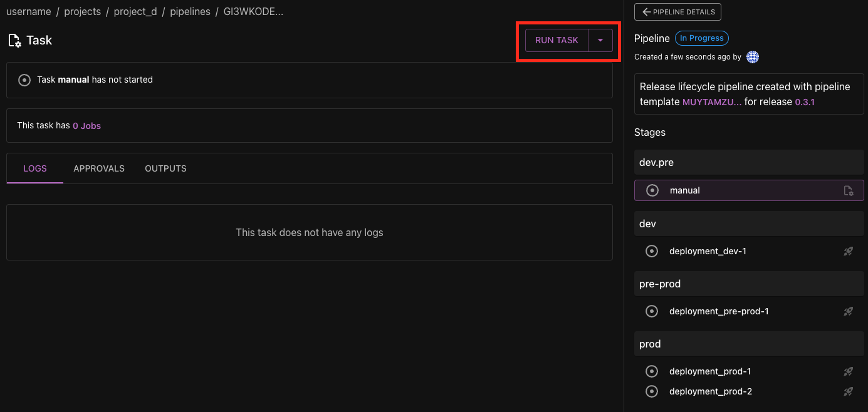Click status circle of deployment_prod-2
The height and width of the screenshot is (412, 868).
pos(652,391)
